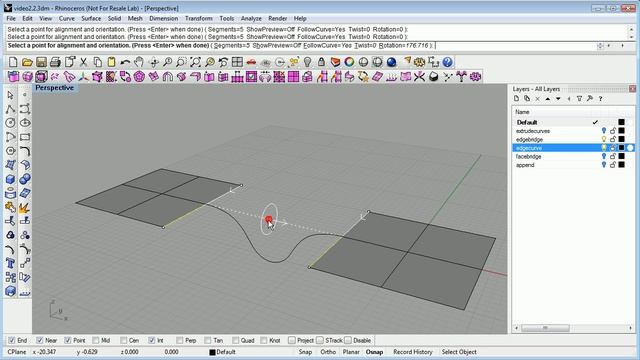Click the Undo arrow icon

[125, 62]
